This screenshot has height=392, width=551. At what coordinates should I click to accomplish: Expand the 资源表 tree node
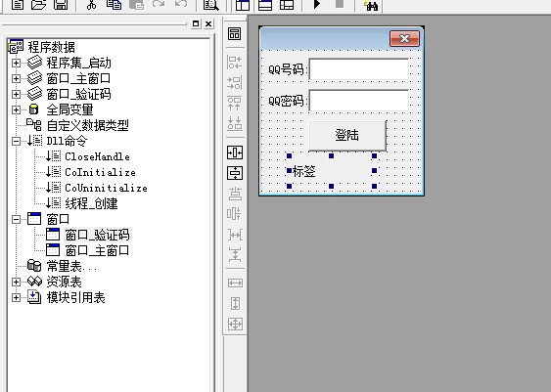(16, 282)
